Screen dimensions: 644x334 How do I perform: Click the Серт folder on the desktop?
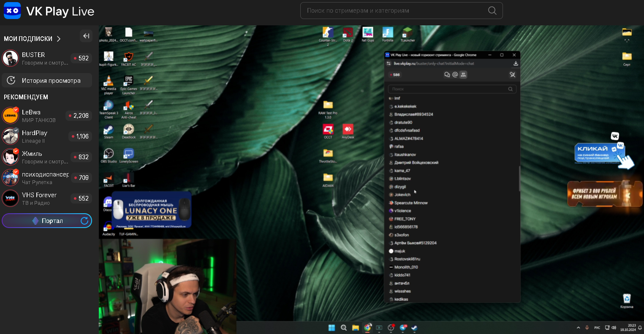tap(627, 59)
